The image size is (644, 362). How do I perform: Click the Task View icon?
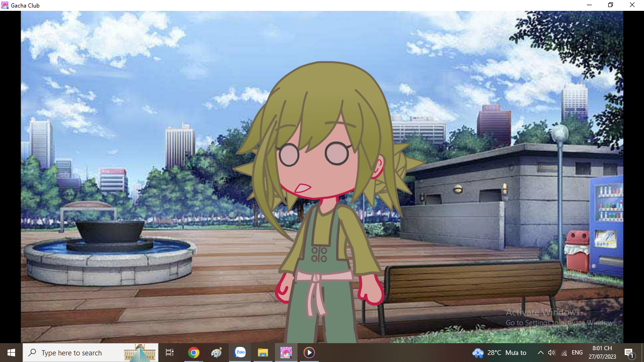click(170, 353)
